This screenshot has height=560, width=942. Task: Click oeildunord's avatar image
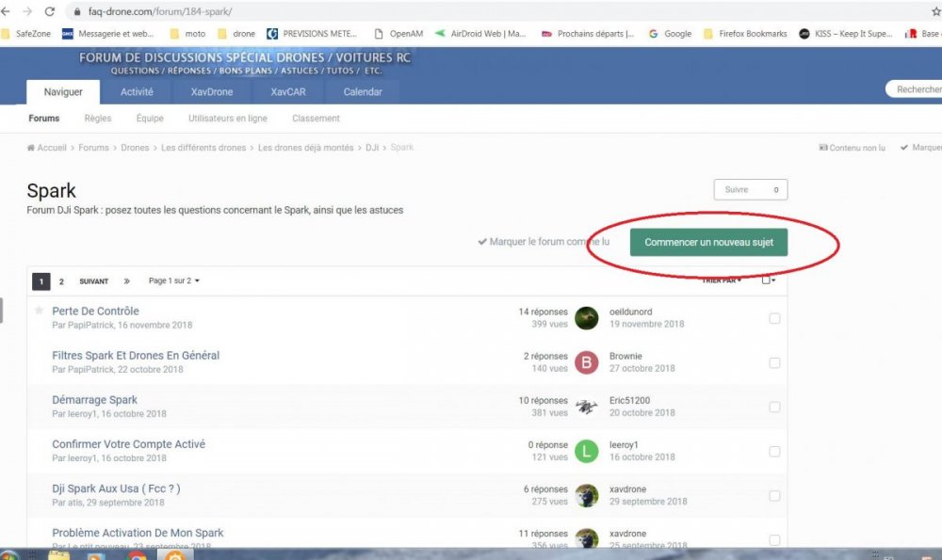click(x=586, y=318)
